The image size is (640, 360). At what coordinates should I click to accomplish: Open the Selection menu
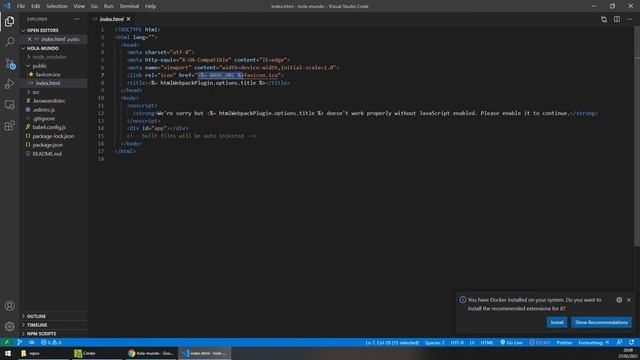pyautogui.click(x=57, y=6)
